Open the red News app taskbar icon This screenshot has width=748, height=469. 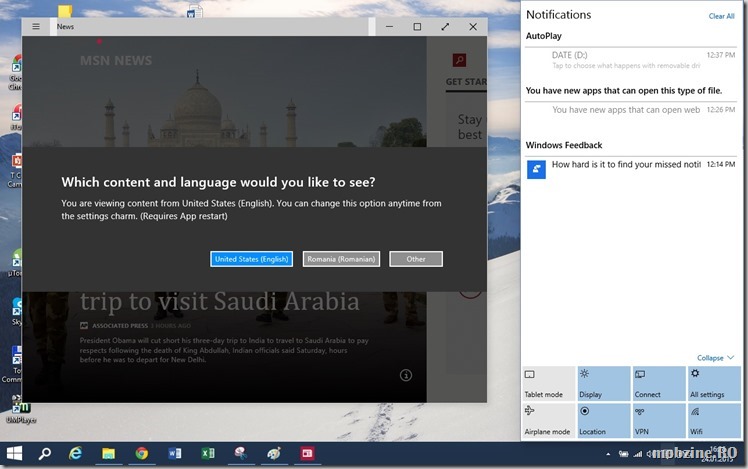(307, 454)
